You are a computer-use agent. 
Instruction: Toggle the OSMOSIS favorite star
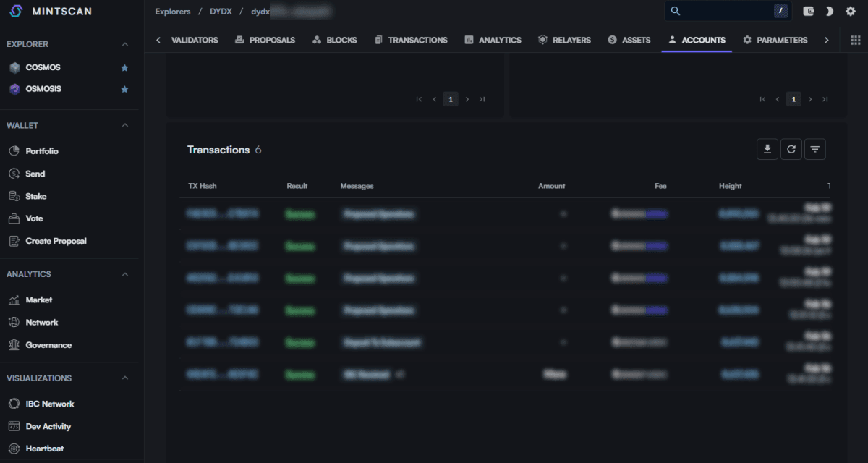[x=124, y=90]
